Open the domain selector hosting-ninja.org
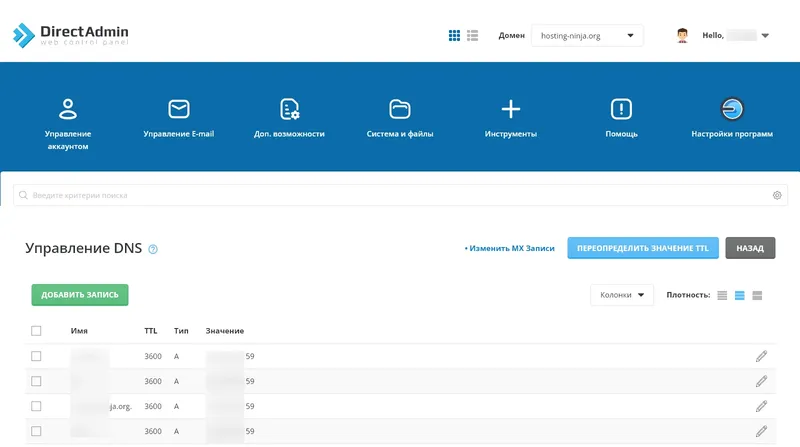Viewport: 800px width, 447px height. pos(587,36)
